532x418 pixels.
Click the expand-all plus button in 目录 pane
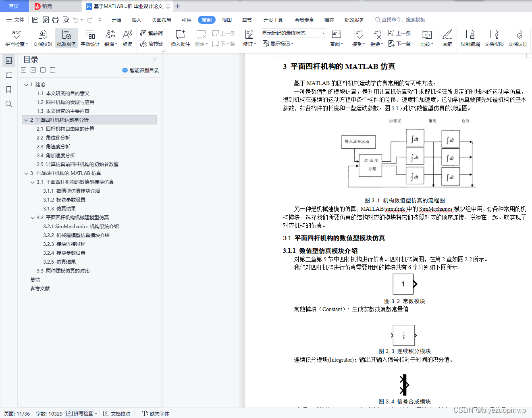click(43, 70)
